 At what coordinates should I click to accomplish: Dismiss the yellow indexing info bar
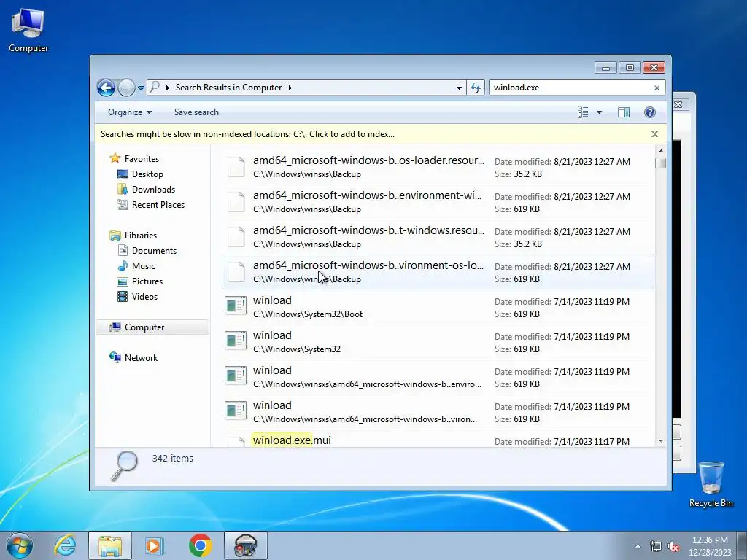tap(654, 134)
